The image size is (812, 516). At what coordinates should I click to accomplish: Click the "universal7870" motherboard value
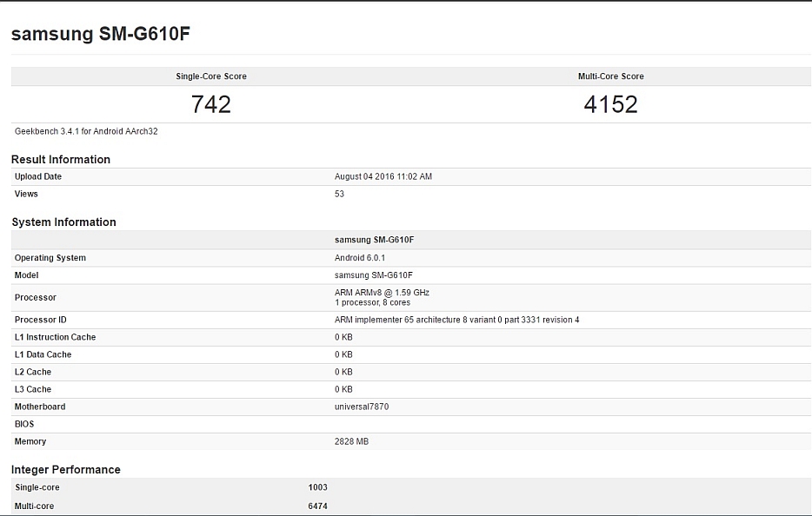[x=362, y=407]
